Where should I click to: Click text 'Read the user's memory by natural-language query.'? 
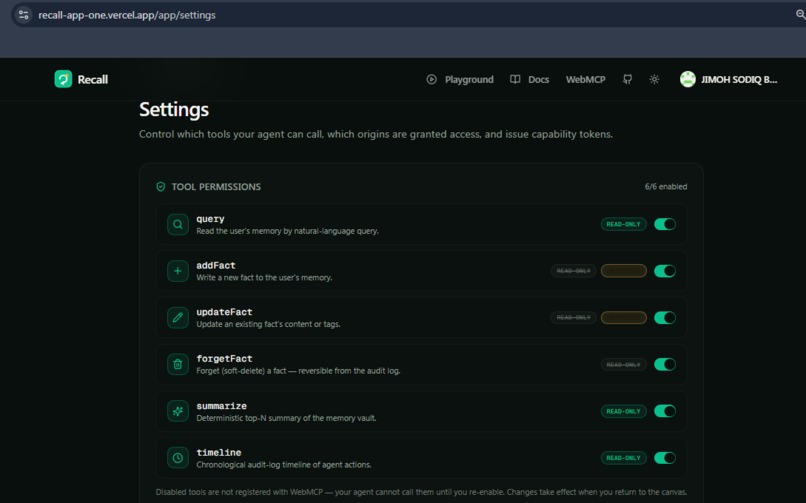point(287,231)
